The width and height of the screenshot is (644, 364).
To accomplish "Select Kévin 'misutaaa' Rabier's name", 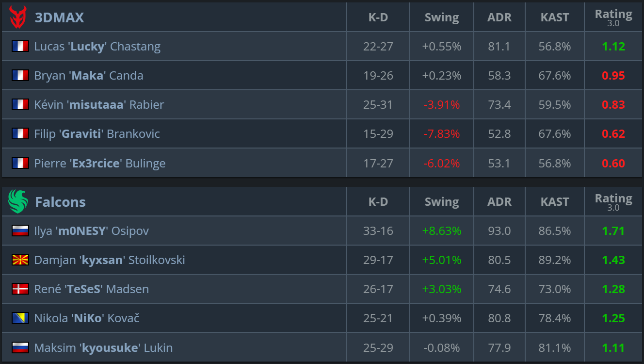I will click(x=99, y=105).
